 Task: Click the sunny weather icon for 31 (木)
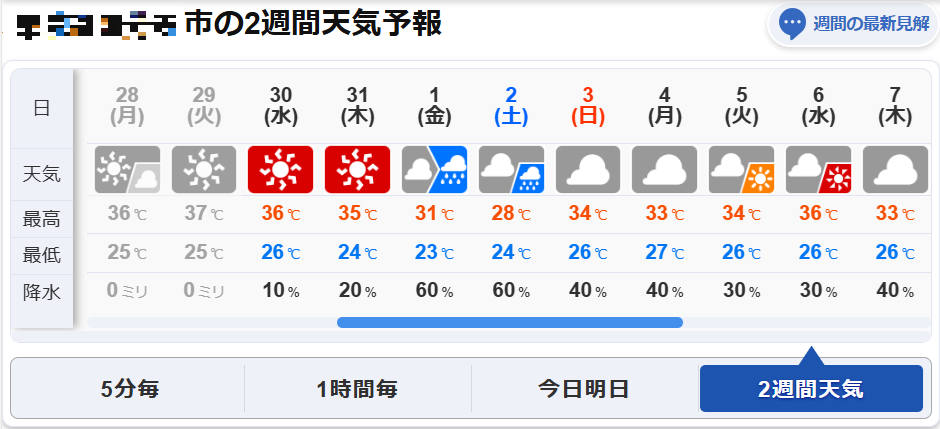coord(357,170)
